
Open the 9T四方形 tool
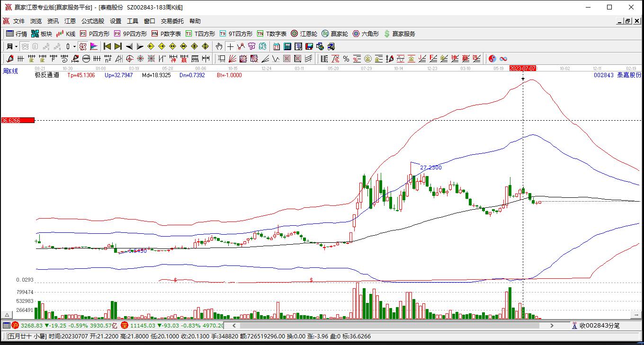click(x=236, y=34)
